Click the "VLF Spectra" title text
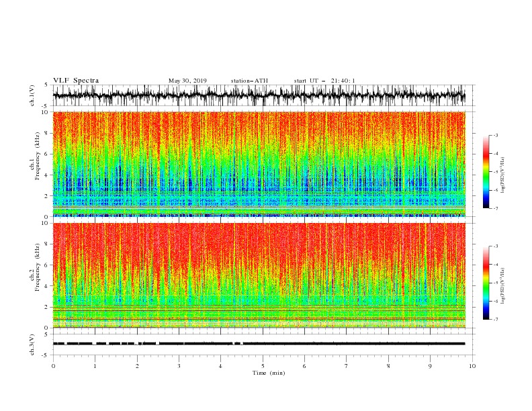Screen dimensions: 532x411 click(76, 81)
